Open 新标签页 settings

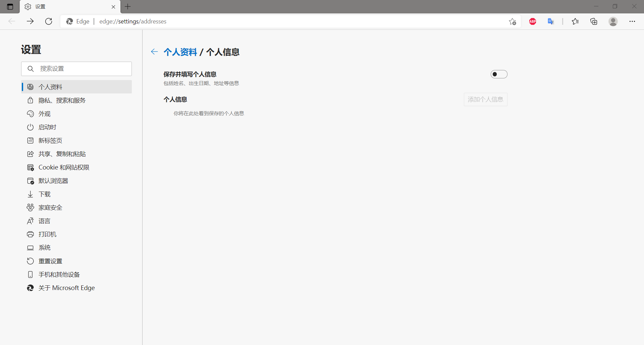click(x=76, y=140)
